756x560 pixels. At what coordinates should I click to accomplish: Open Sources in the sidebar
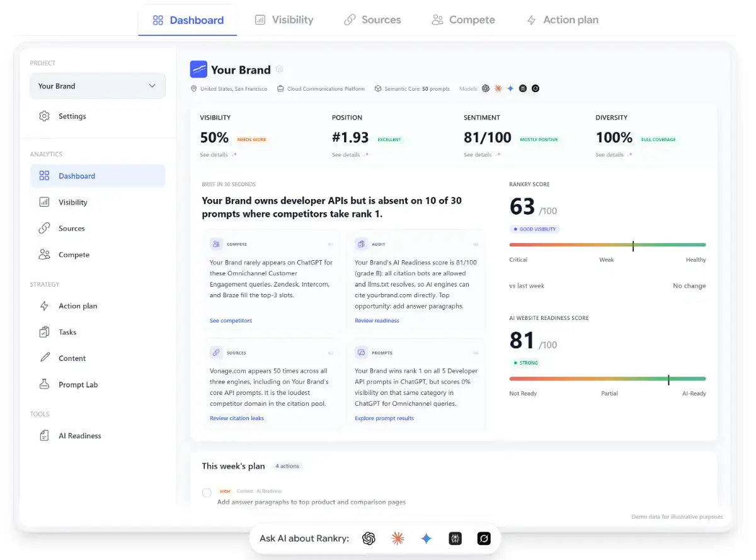point(98,229)
